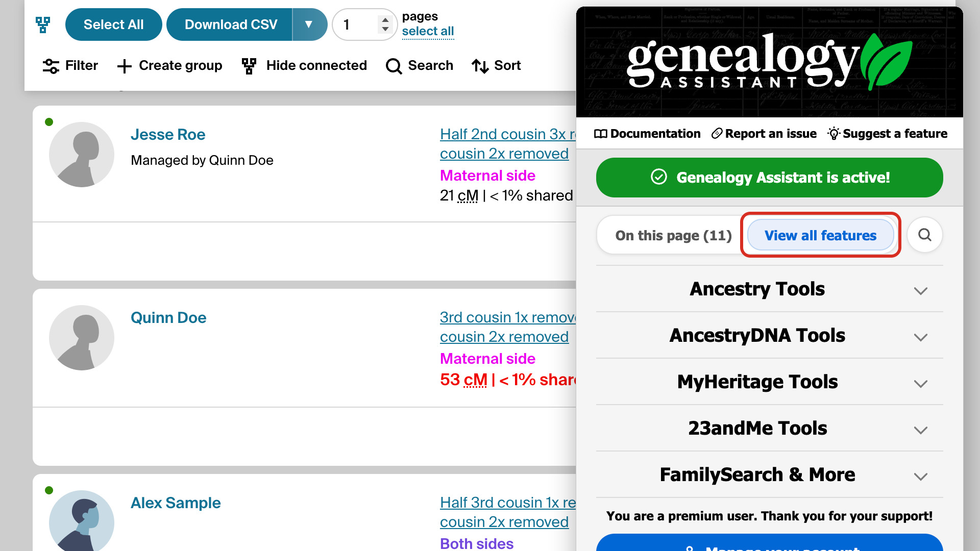Expand FamilySearch & More section
The width and height of the screenshot is (980, 551).
(769, 474)
